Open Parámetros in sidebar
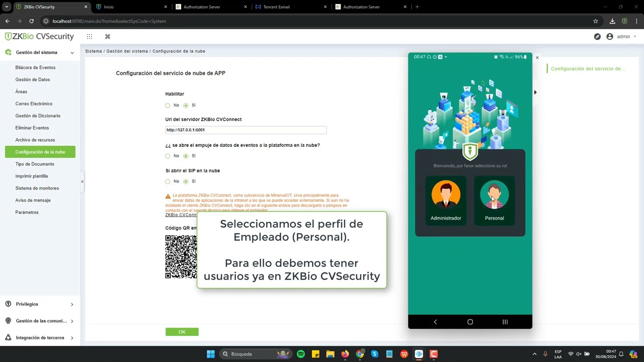Screen dimensions: 644x362 click(x=27, y=212)
